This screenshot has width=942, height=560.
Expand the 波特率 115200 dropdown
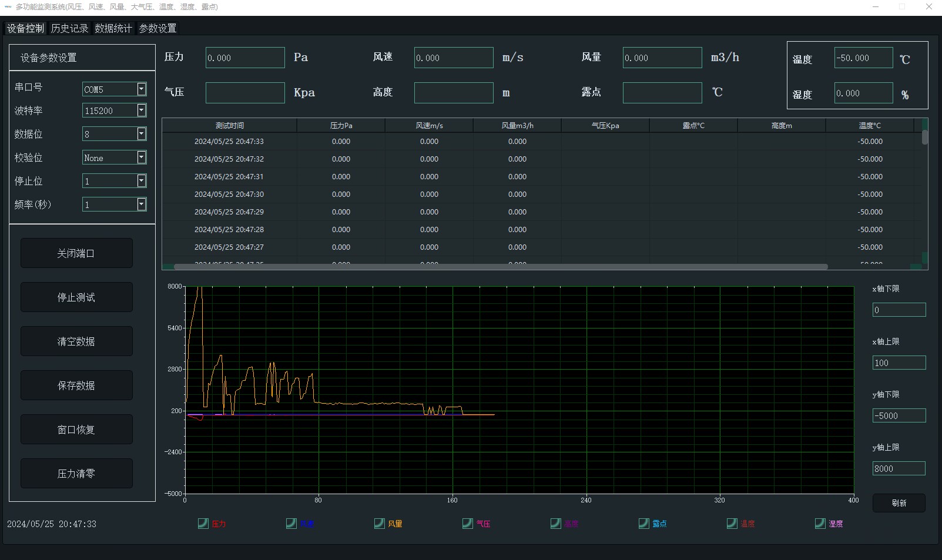[x=141, y=110]
